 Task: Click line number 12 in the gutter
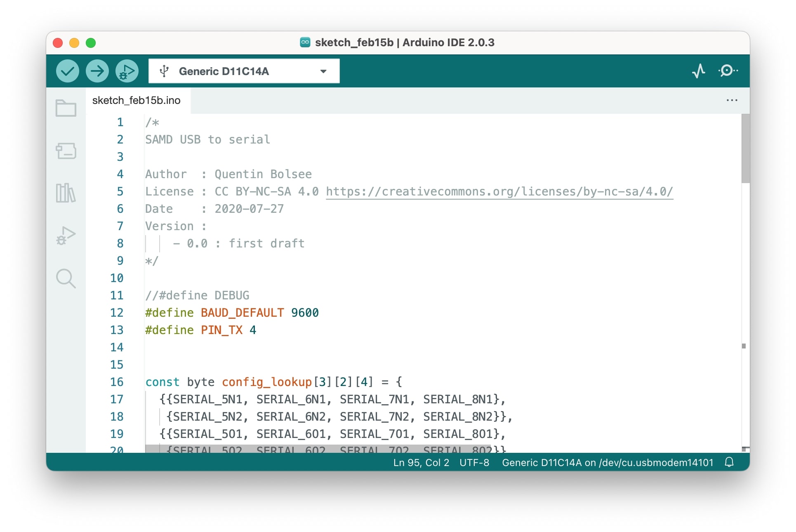tap(117, 313)
